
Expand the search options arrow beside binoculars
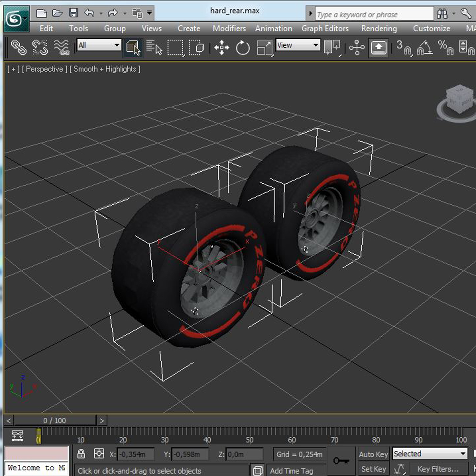coord(454,13)
